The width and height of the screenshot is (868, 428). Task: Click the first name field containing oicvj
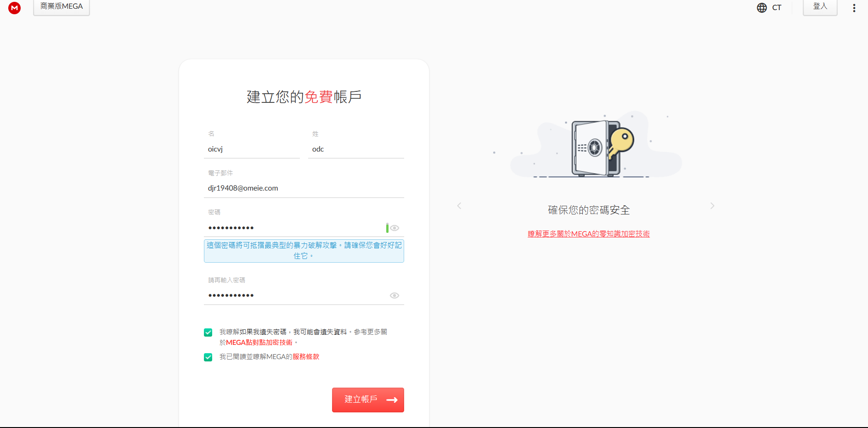(x=252, y=149)
